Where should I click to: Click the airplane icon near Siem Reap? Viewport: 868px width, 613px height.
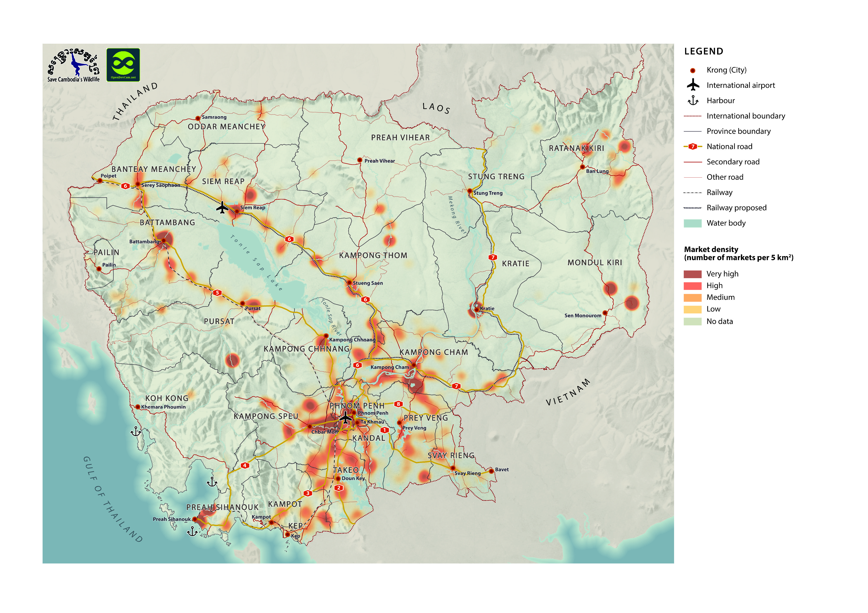[222, 207]
